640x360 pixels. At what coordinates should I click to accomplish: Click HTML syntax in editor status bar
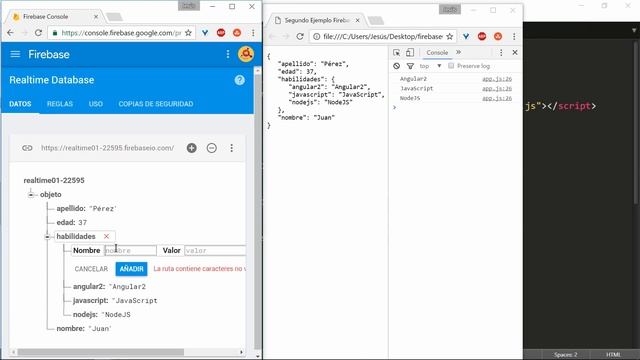coord(613,355)
